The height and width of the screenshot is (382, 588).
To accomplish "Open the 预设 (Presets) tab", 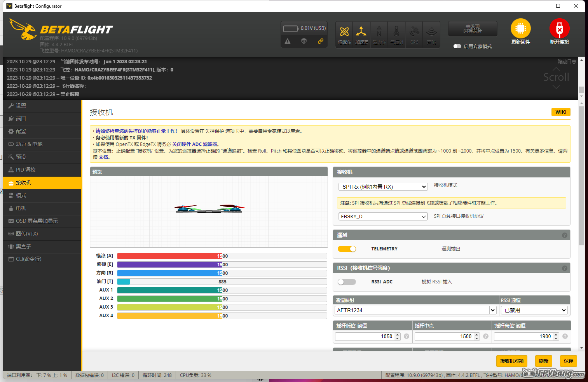I will [42, 157].
